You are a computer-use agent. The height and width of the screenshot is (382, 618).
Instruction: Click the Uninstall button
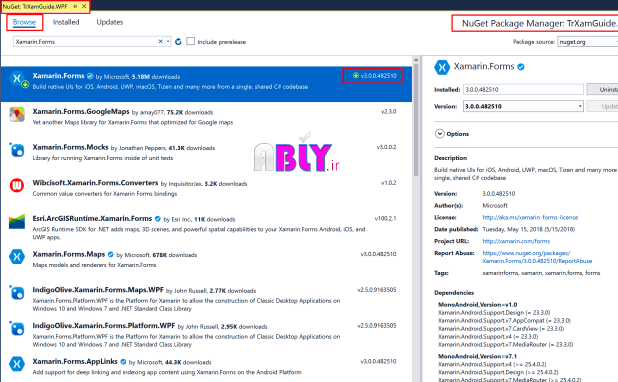602,89
